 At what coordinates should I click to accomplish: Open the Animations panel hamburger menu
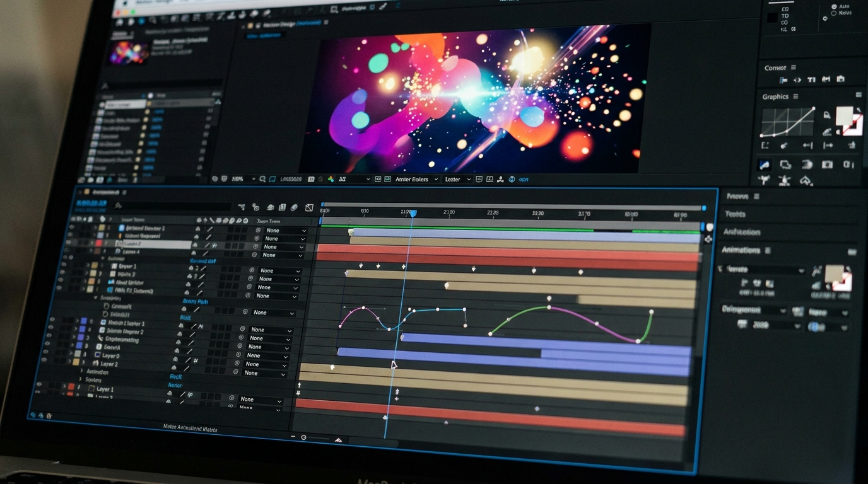click(768, 250)
